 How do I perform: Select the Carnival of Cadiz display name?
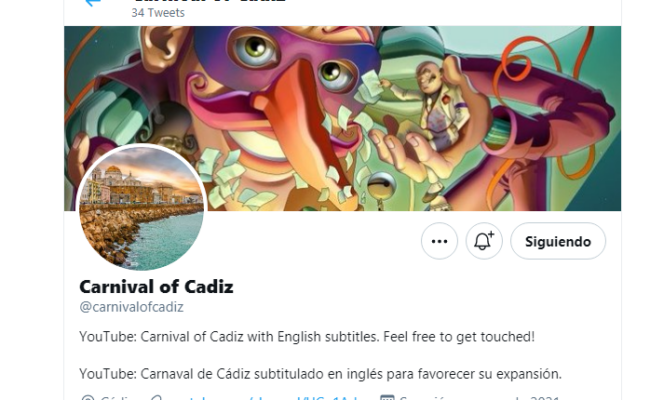click(x=156, y=287)
